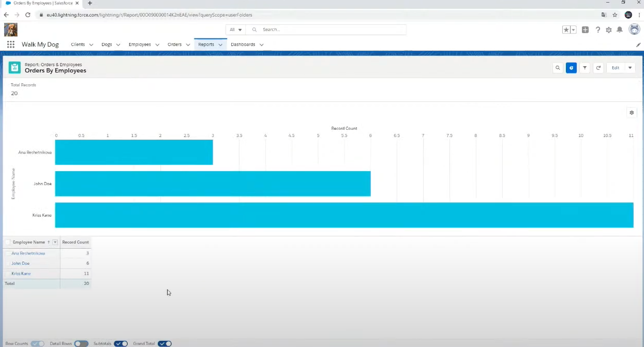Click Kriss Kane chart bar

[x=345, y=215]
